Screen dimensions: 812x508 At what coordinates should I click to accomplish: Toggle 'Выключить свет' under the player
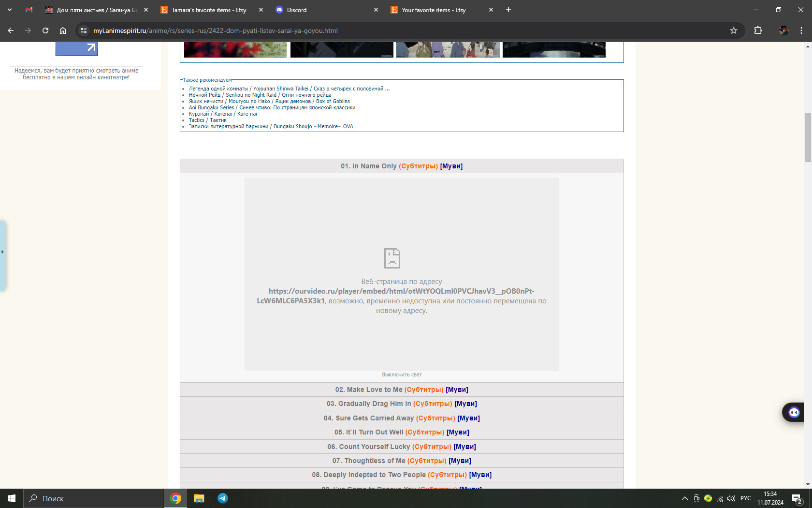[x=402, y=374]
